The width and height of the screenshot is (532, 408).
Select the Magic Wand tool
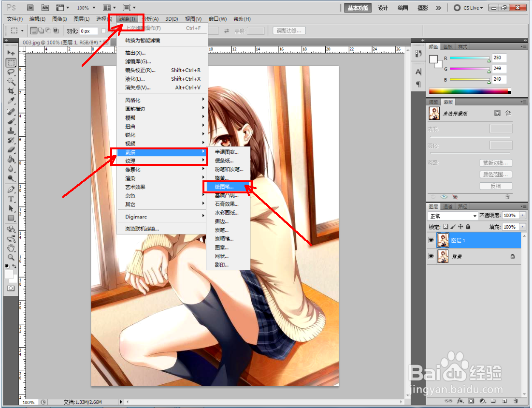coord(11,82)
